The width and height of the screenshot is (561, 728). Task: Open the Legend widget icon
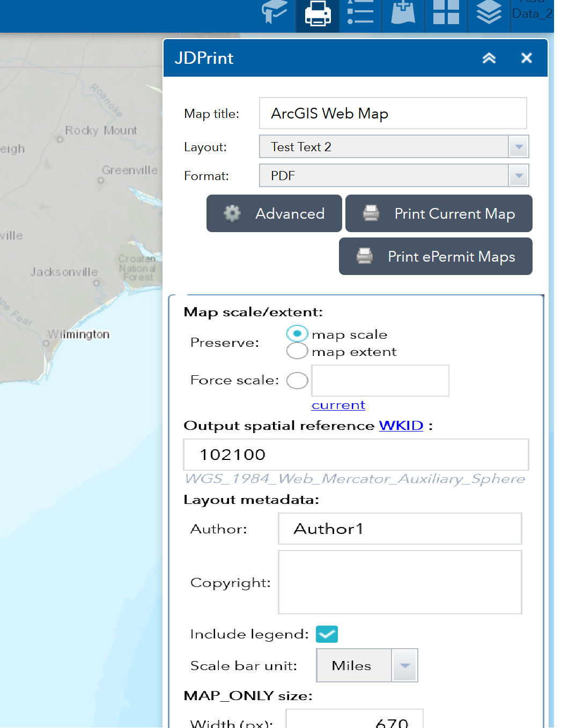pyautogui.click(x=360, y=14)
